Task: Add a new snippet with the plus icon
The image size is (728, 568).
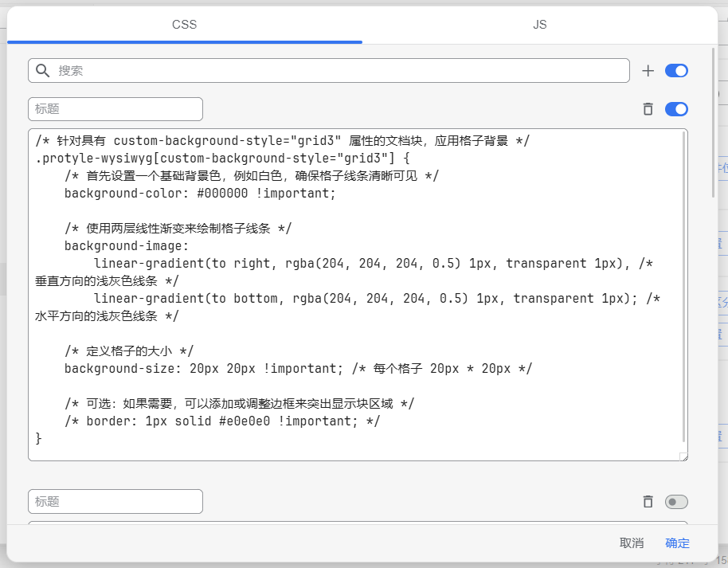Action: (x=648, y=71)
